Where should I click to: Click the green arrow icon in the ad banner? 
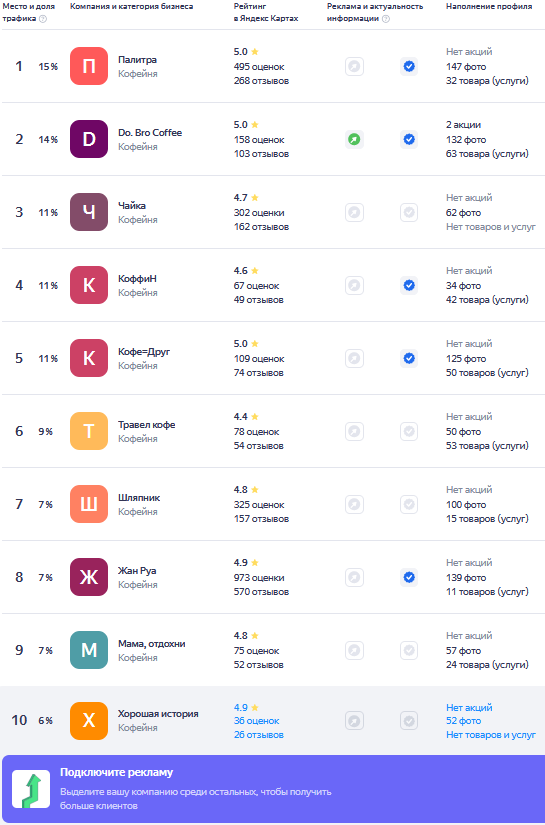31,789
